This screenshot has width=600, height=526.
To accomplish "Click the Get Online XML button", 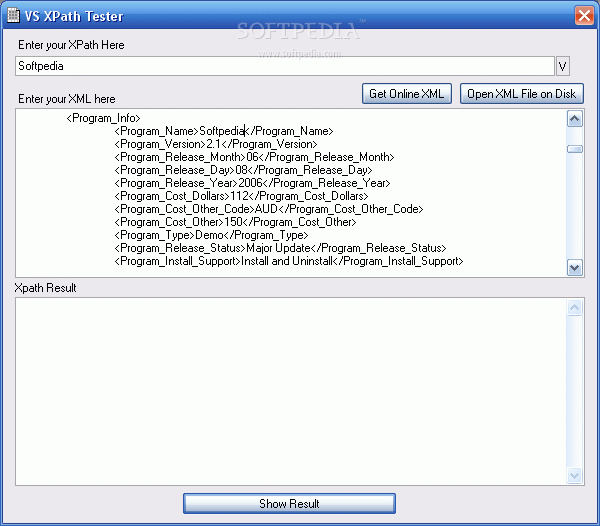I will pyautogui.click(x=407, y=94).
